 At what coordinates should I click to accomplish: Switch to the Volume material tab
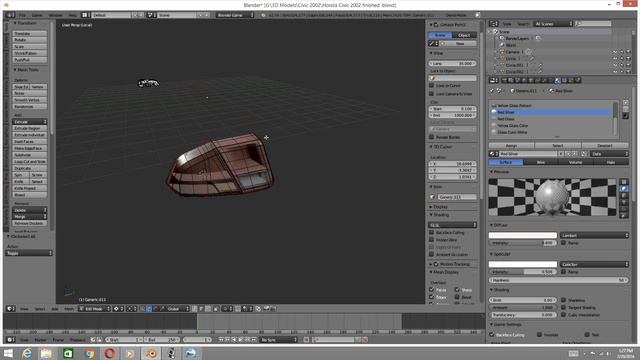click(576, 162)
